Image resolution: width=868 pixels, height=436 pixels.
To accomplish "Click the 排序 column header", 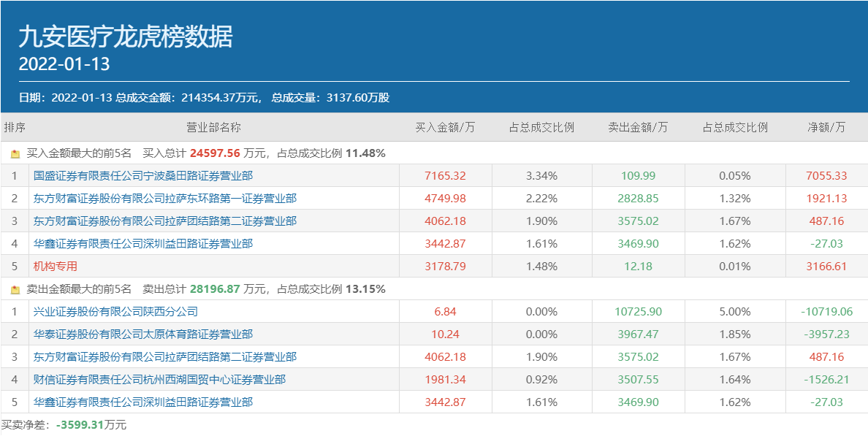I will (15, 127).
